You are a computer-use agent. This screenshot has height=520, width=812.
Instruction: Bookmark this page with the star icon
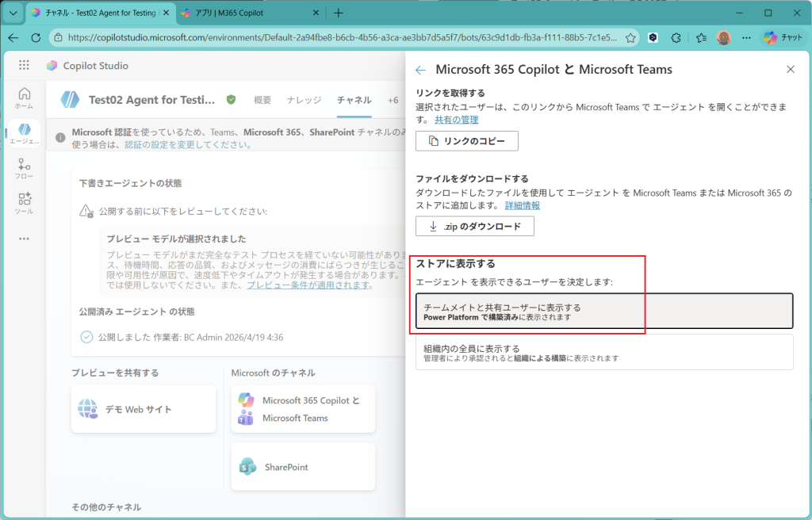630,37
